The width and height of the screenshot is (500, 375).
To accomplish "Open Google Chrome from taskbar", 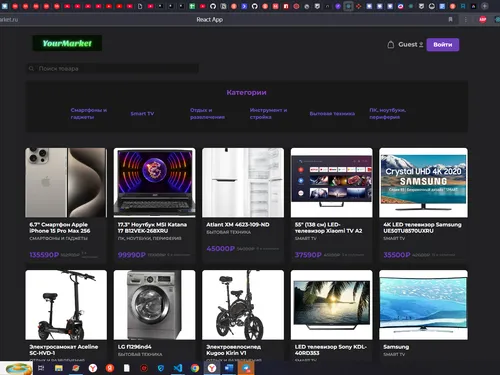I will pos(195,368).
